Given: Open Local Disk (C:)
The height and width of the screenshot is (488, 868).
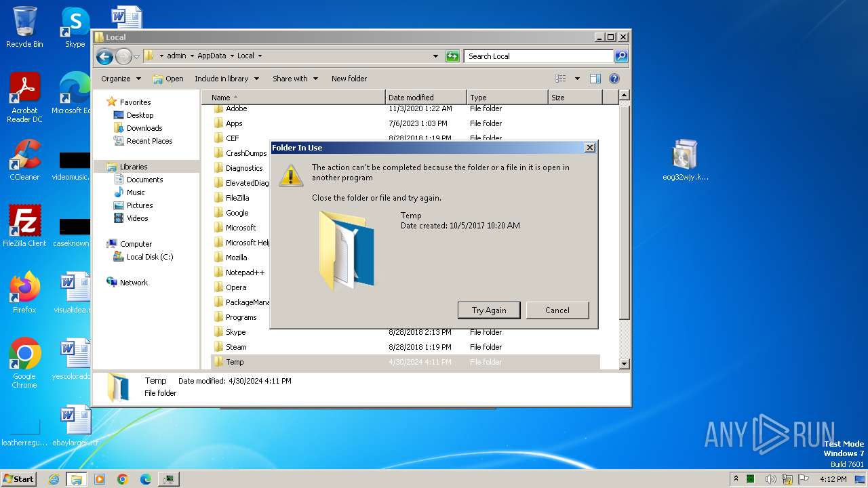Looking at the screenshot, I should pos(150,257).
